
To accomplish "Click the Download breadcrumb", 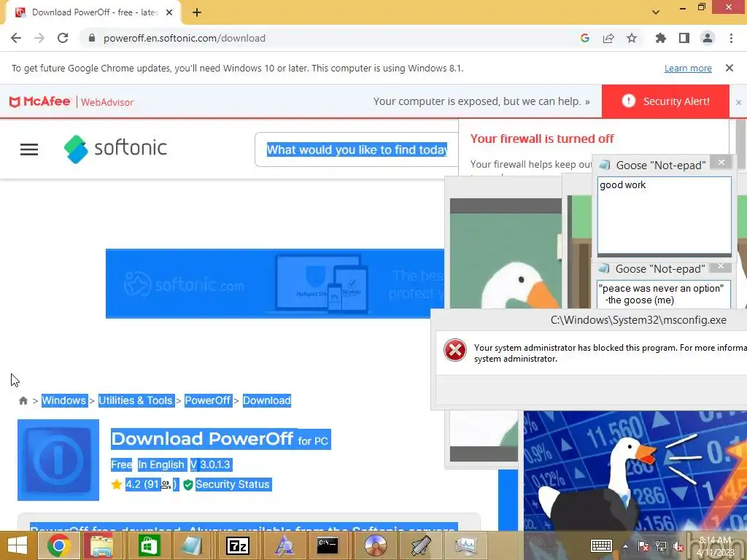I will [267, 400].
